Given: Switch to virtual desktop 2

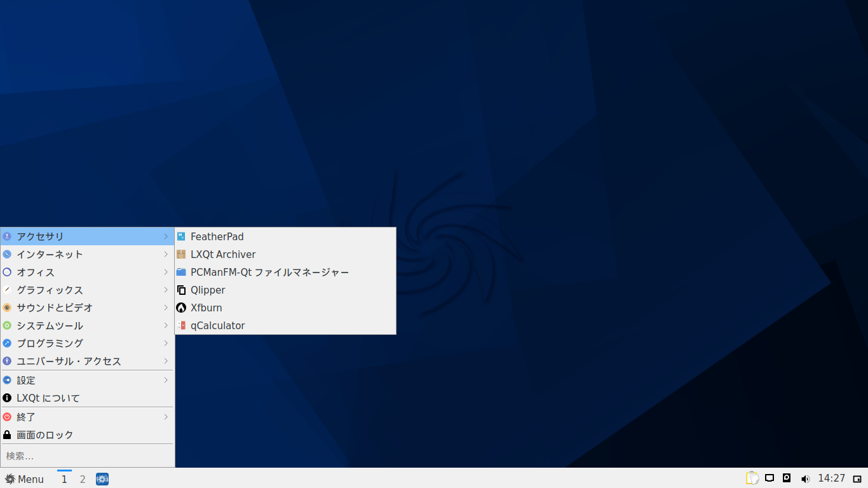Looking at the screenshot, I should tap(83, 479).
